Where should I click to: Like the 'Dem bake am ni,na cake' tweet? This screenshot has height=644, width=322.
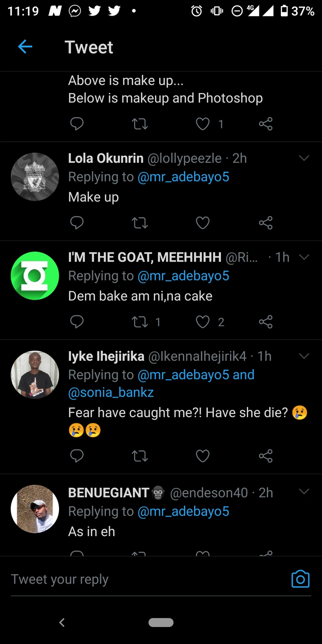(203, 322)
